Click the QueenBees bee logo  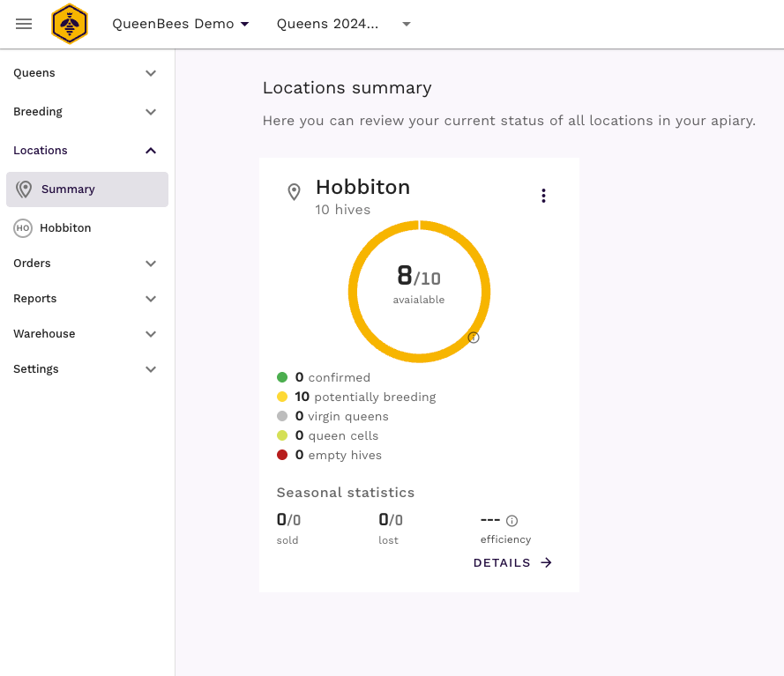70,24
